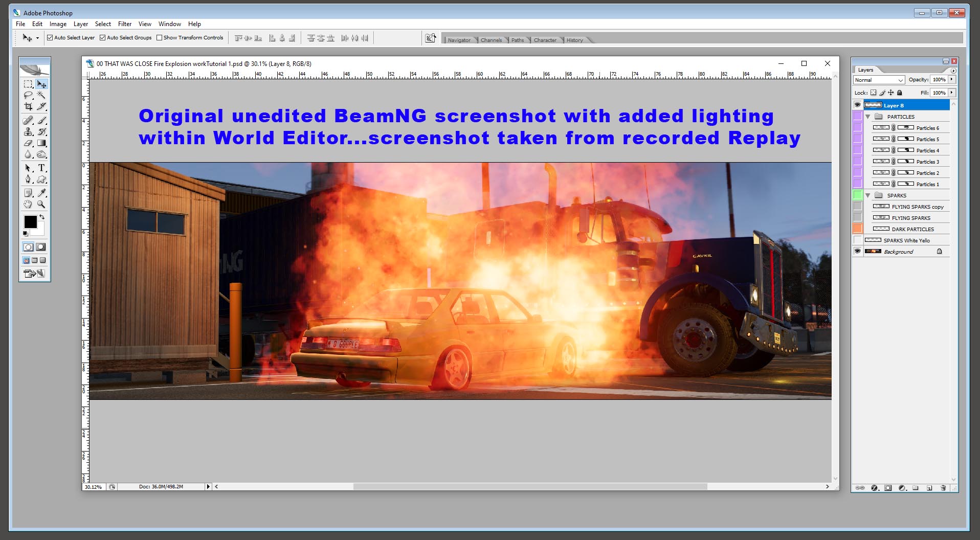Select the Hand tool
Screen dimensions: 980x540
(x=28, y=205)
